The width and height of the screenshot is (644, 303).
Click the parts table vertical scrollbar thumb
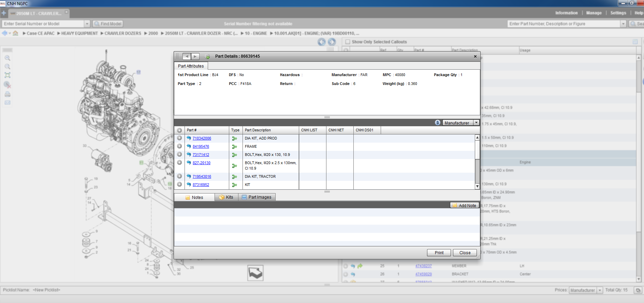tap(477, 149)
